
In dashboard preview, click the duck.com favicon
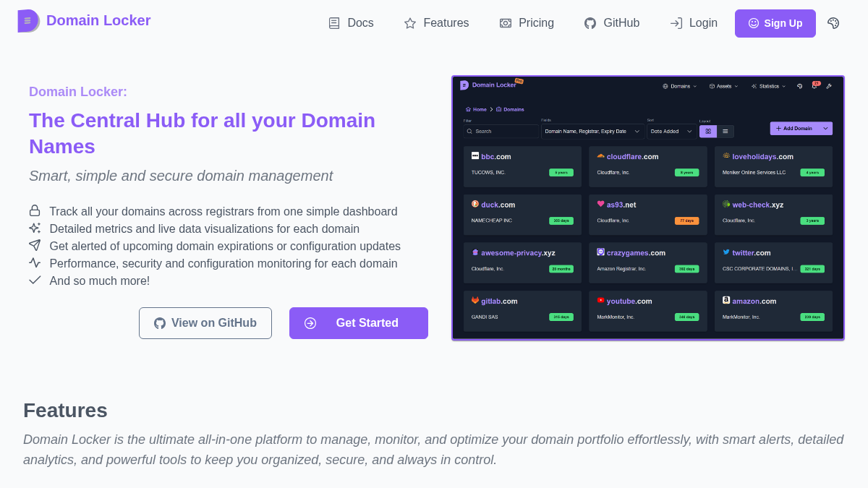475,204
